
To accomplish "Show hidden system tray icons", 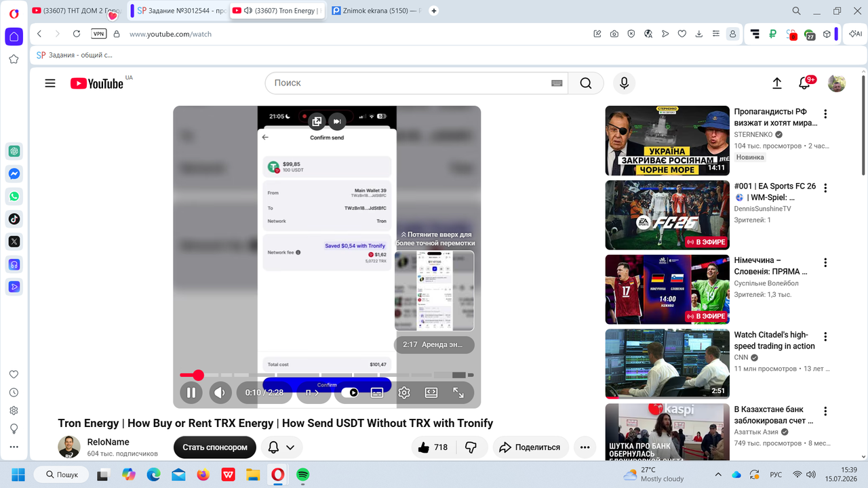I will pos(718,474).
